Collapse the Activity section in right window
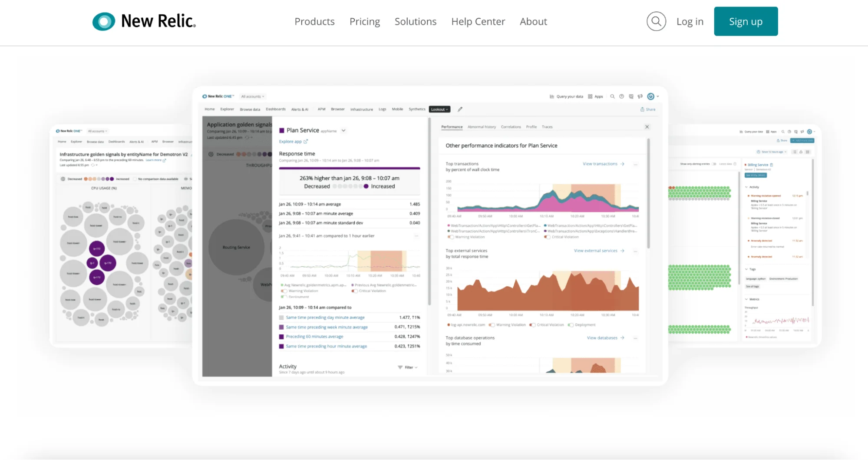 746,187
